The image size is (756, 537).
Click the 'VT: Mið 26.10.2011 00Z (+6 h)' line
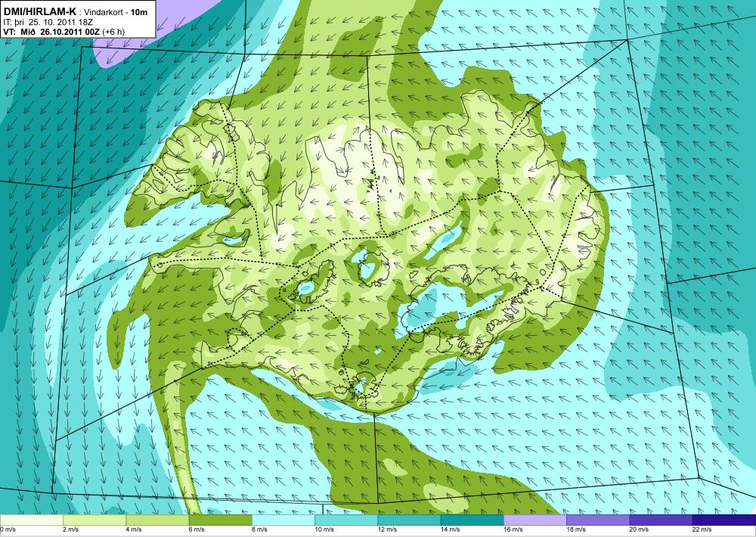(x=64, y=31)
